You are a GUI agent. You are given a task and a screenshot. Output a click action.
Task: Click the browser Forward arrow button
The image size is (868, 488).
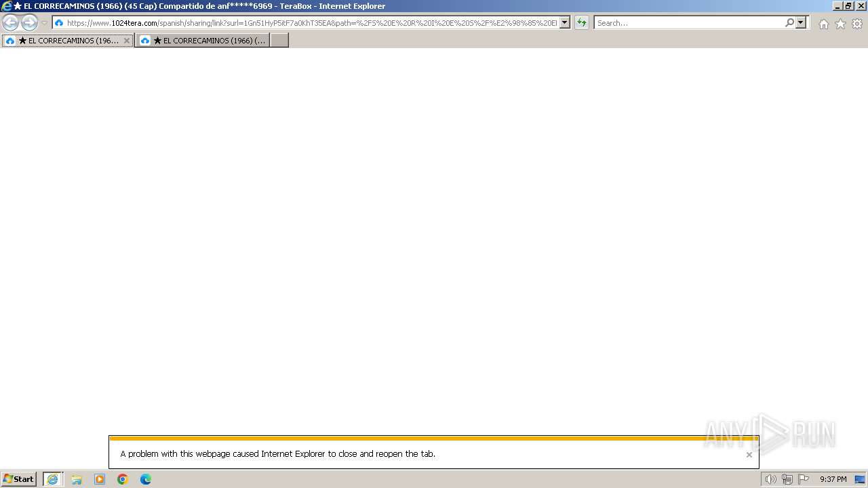click(29, 22)
